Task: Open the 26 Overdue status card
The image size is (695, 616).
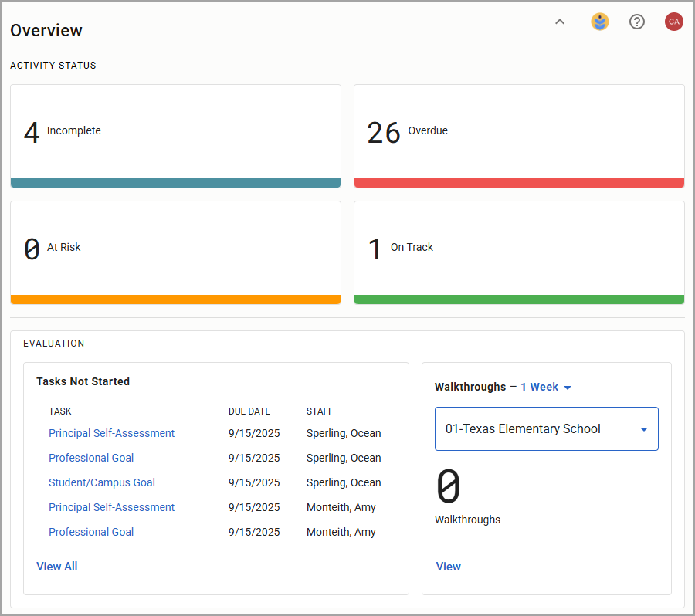Action: tap(519, 136)
